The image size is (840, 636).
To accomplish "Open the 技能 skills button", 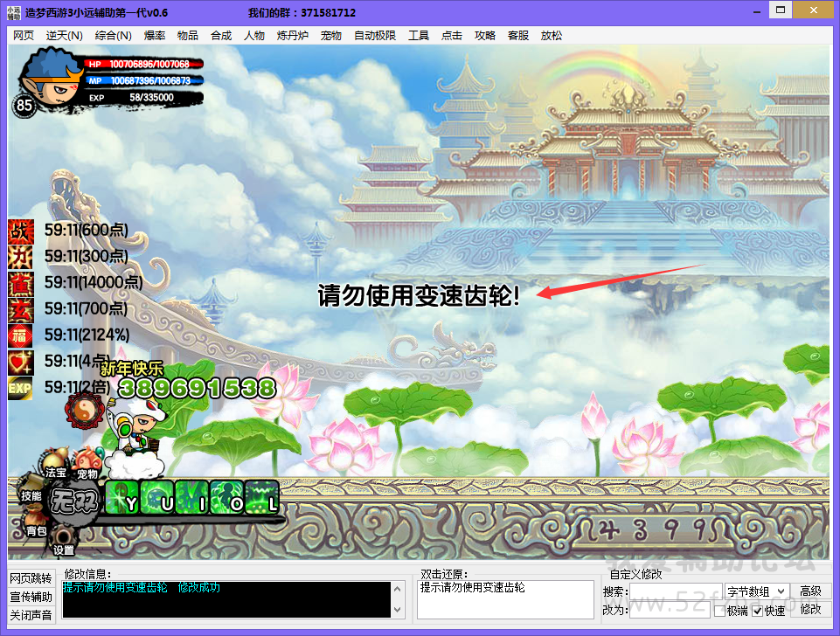I will pos(31,490).
